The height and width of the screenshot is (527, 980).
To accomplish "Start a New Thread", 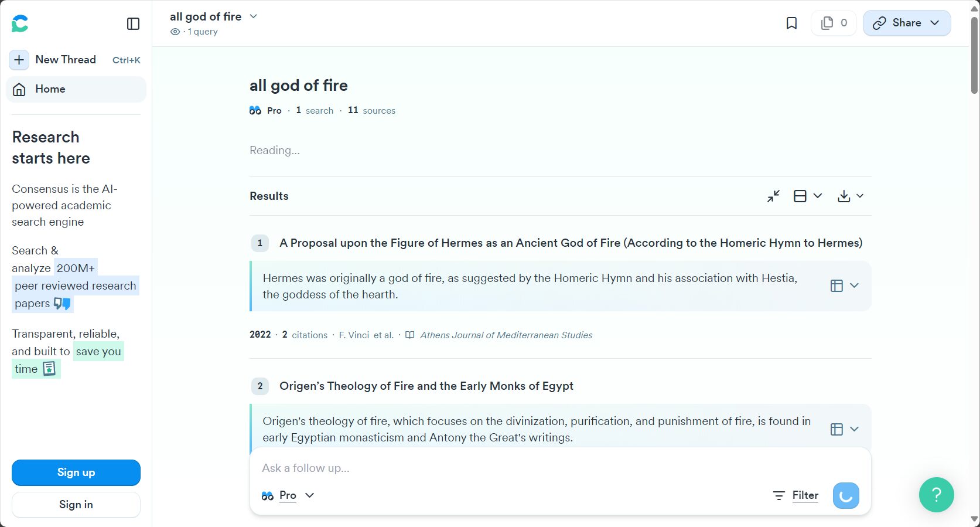I will point(64,60).
